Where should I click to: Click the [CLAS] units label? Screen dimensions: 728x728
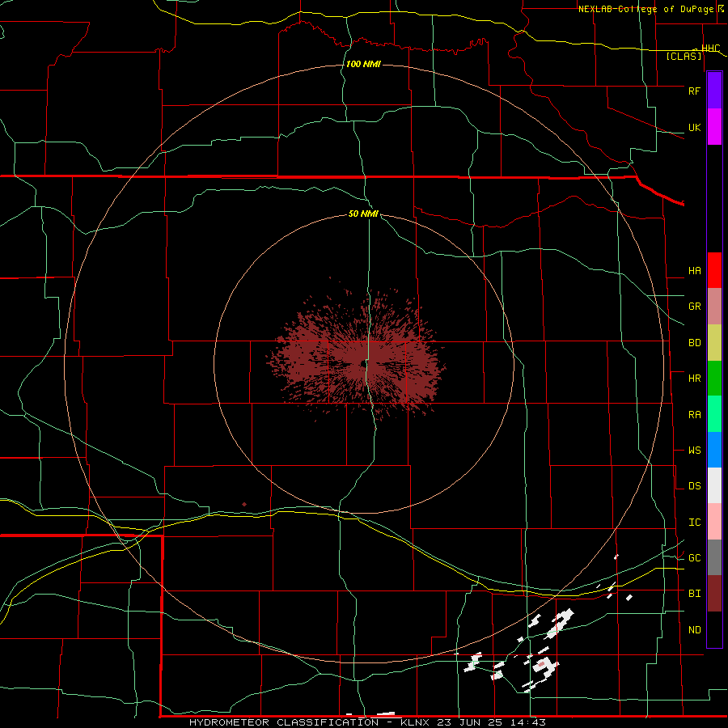[684, 57]
